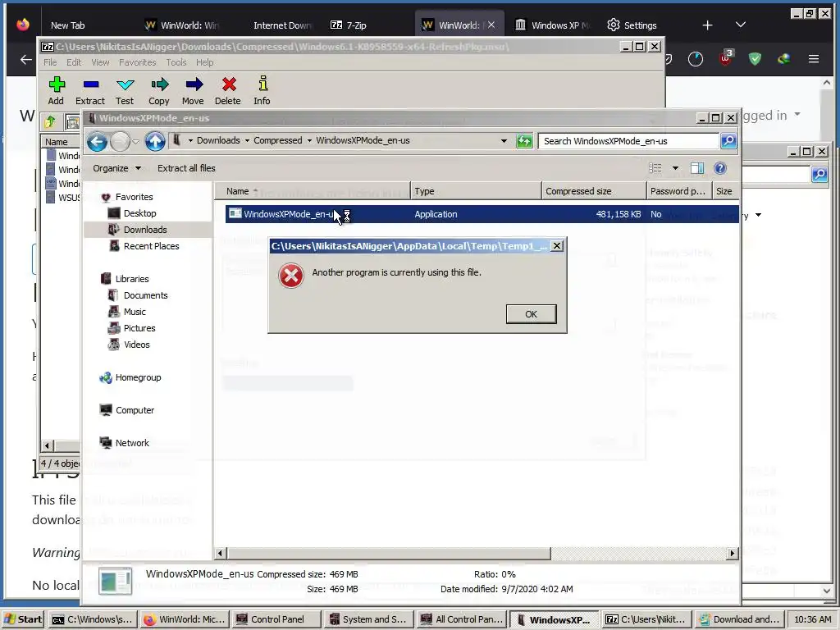Open the Explorer help icon

point(720,168)
